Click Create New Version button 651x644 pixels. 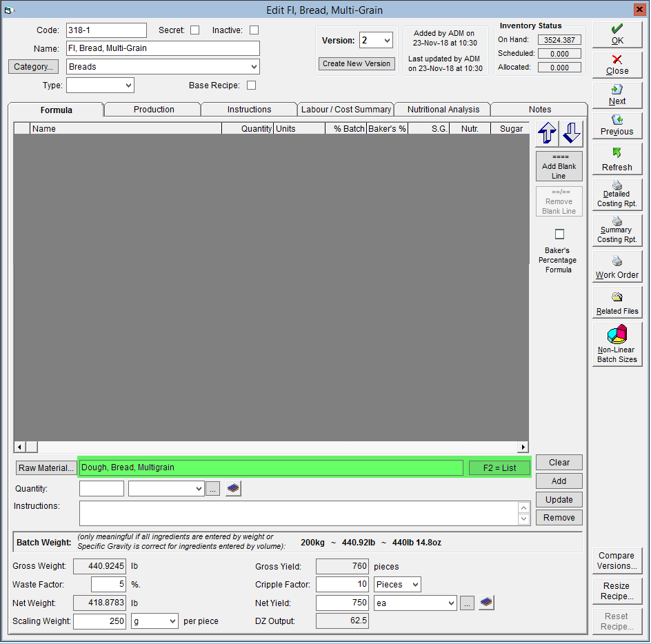click(357, 63)
